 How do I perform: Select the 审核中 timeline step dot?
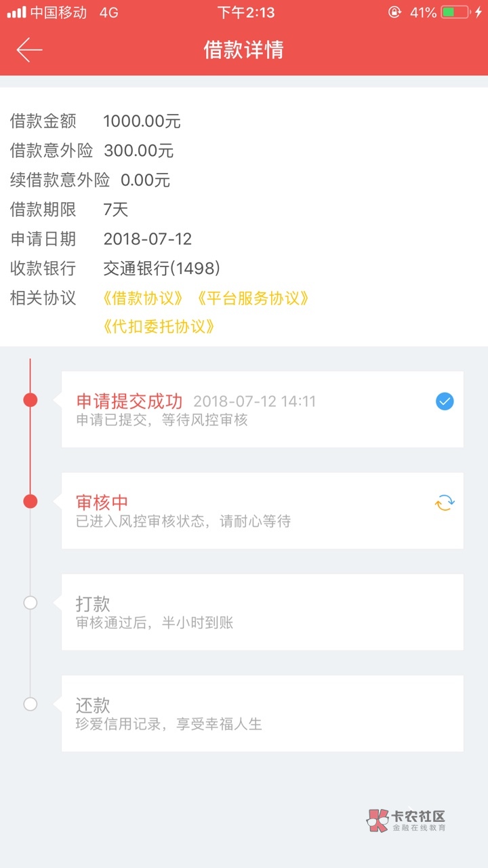[30, 501]
